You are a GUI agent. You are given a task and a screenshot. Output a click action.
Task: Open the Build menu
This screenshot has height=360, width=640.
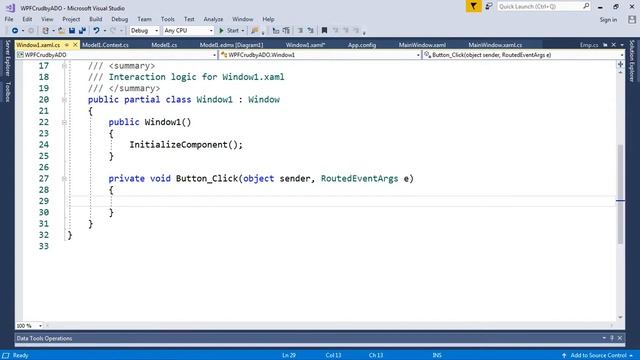[96, 19]
